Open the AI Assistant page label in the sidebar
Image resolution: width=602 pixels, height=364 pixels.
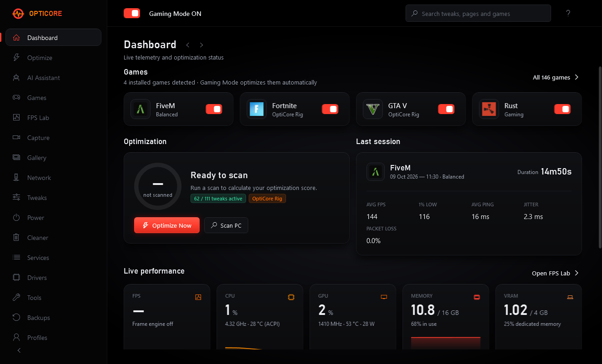[x=44, y=78]
